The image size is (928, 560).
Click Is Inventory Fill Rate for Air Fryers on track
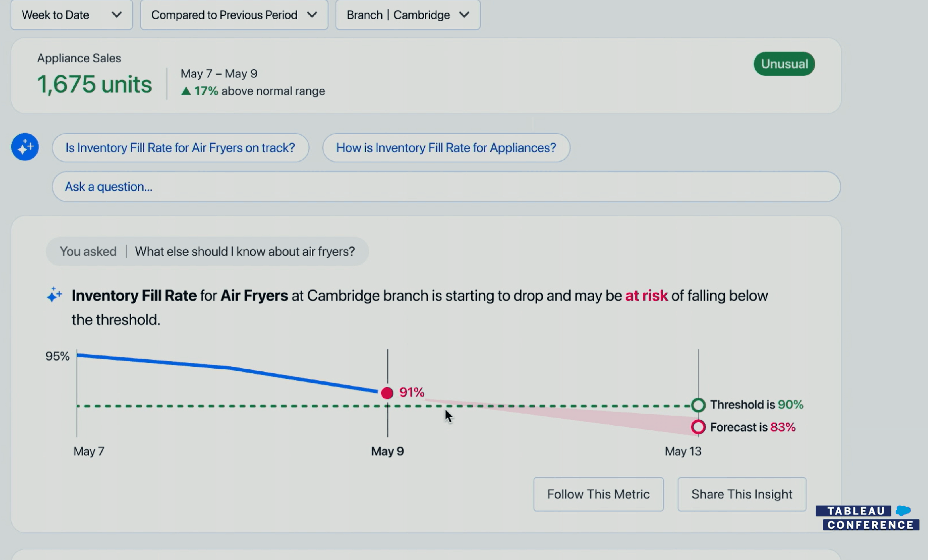click(x=180, y=147)
